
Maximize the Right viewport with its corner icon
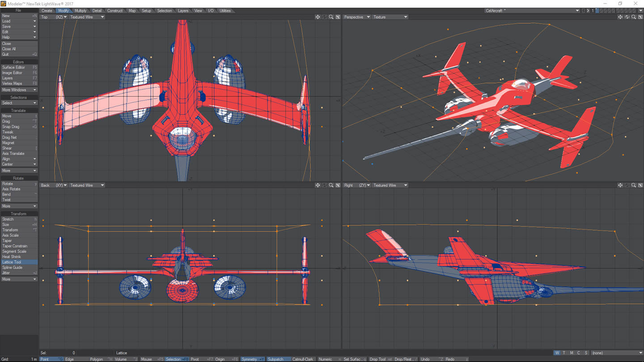[640, 185]
